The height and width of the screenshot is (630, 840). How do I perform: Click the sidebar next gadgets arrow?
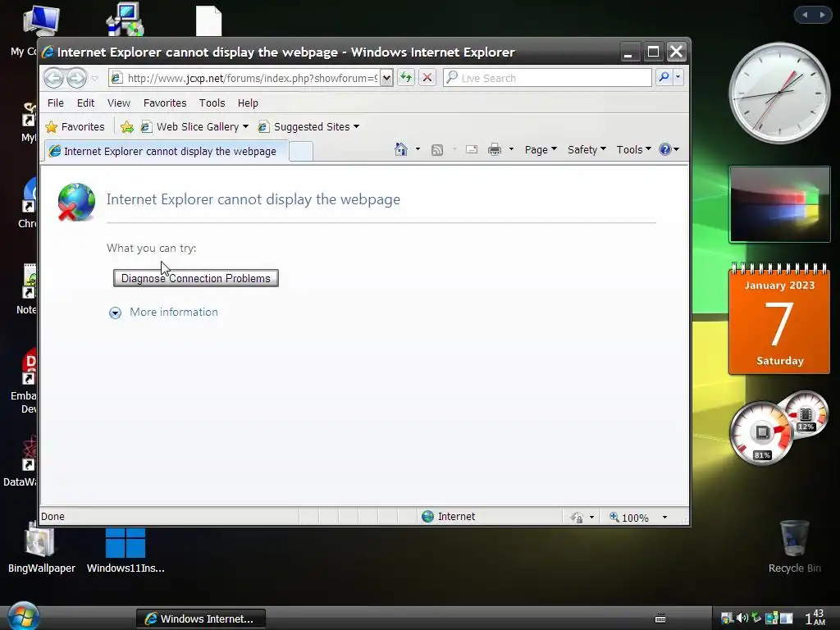822,15
